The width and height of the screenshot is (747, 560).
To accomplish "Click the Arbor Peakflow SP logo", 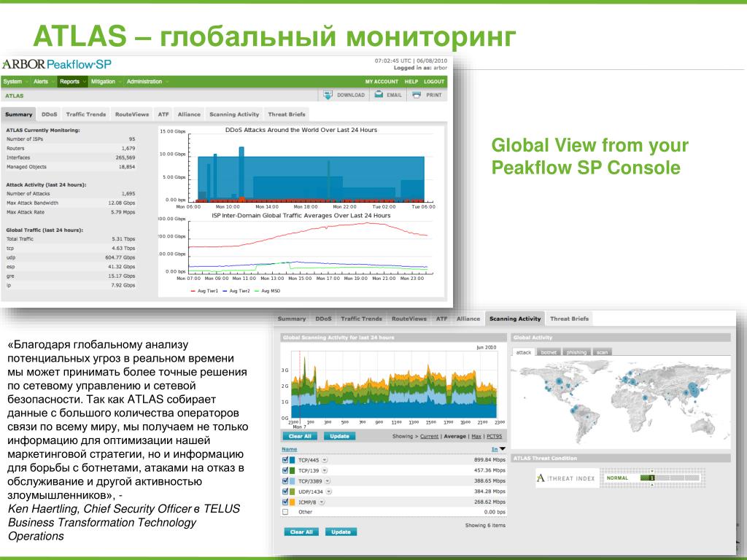I will (57, 64).
